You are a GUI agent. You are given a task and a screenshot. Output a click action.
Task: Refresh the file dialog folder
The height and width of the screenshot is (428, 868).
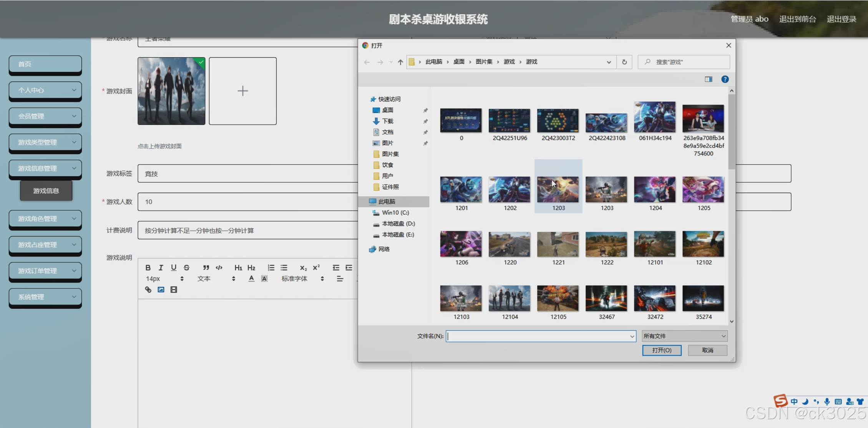[624, 62]
